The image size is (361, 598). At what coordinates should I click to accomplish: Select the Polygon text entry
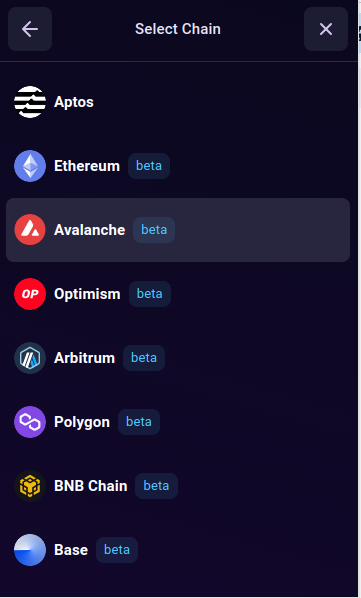(82, 422)
